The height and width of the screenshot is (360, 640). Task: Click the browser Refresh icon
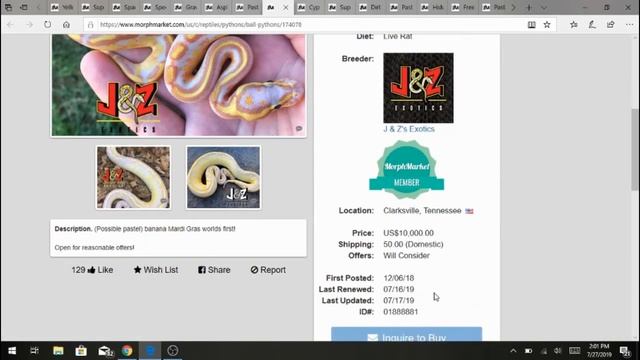coord(48,24)
